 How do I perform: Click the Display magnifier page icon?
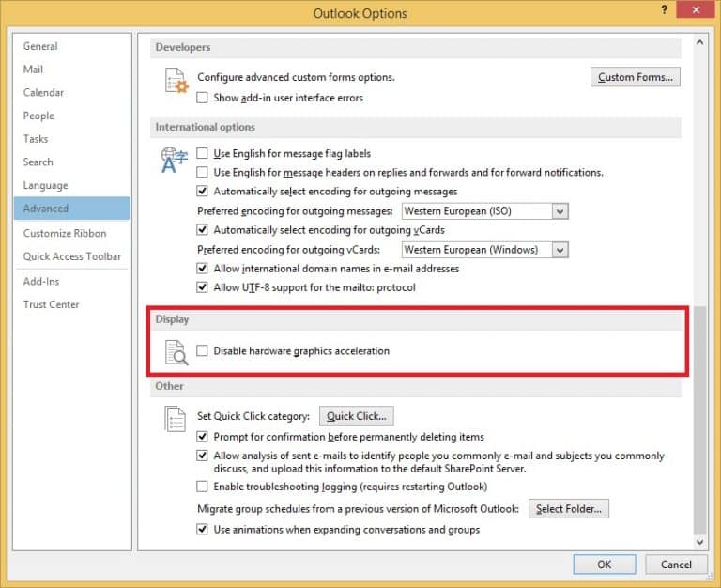tap(176, 352)
